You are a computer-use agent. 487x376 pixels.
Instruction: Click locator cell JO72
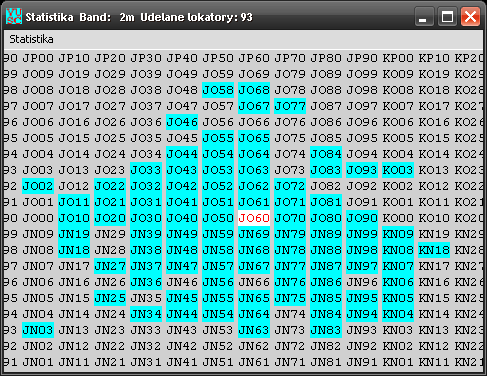[x=290, y=186]
